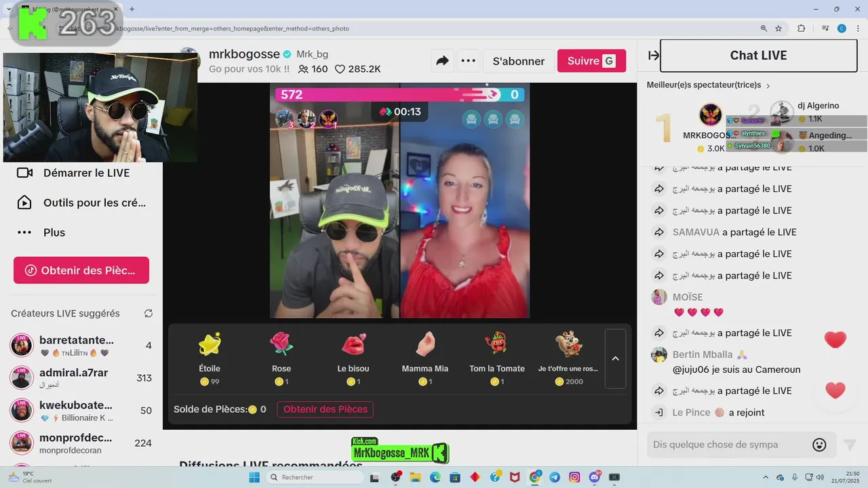Open kwekuboate suggested creator
This screenshot has height=488, width=868.
tap(81, 411)
